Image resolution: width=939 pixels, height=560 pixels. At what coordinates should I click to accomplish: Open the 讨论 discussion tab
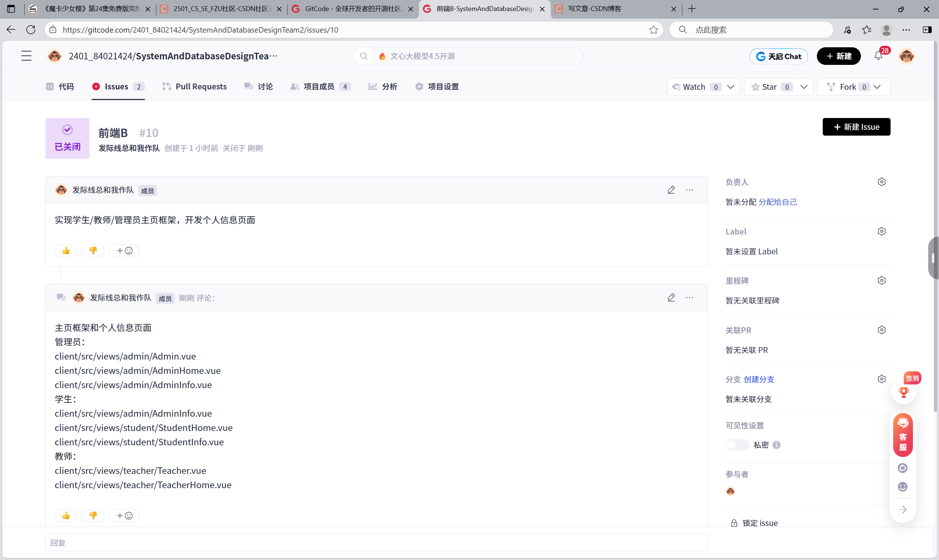(259, 87)
